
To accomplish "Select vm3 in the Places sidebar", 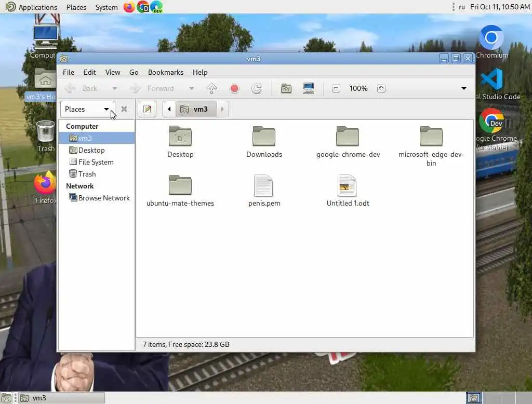I will tap(97, 138).
